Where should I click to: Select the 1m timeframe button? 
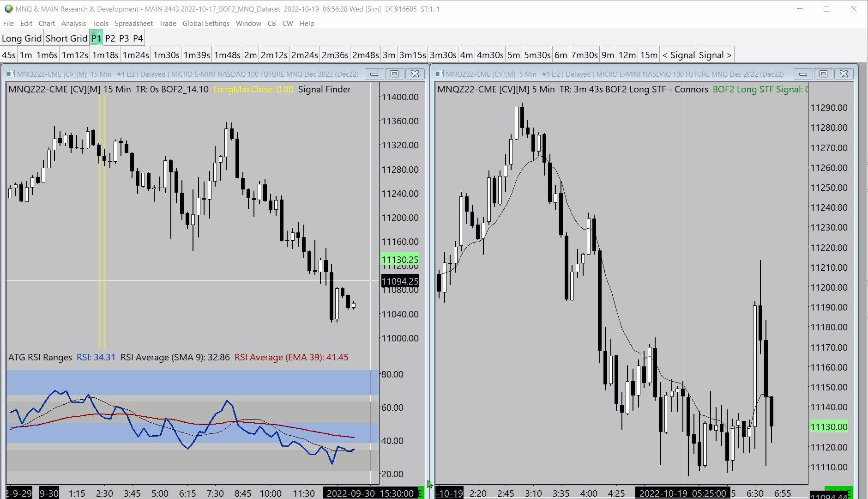[26, 55]
